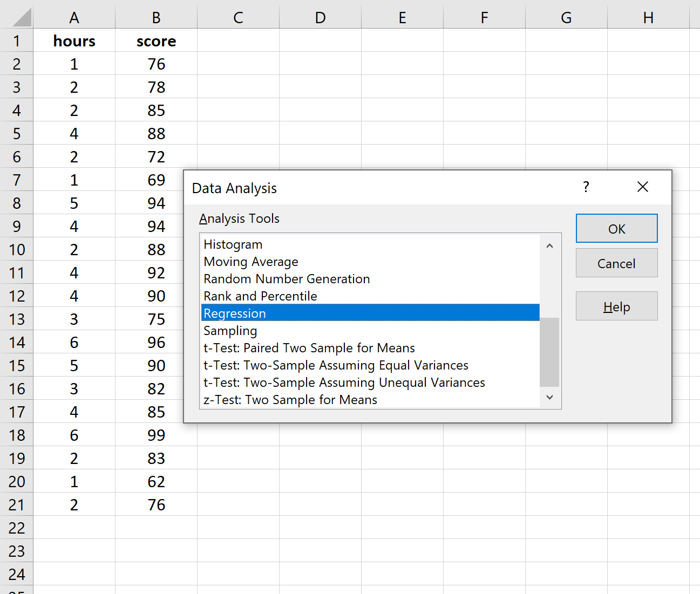This screenshot has height=594, width=700.
Task: Click hours cell A13 with value 3
Action: point(74,319)
